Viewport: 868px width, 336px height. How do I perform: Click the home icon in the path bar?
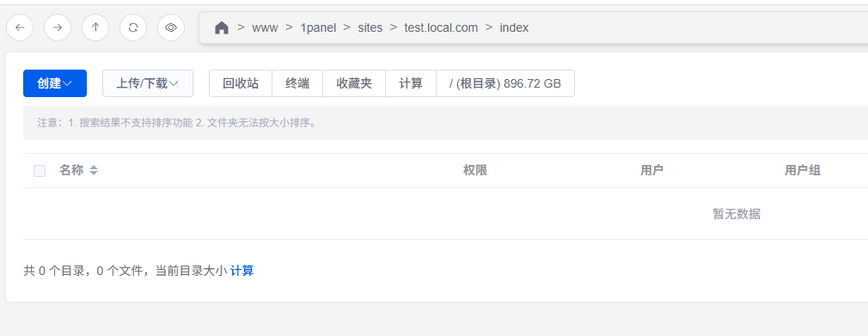pyautogui.click(x=222, y=27)
